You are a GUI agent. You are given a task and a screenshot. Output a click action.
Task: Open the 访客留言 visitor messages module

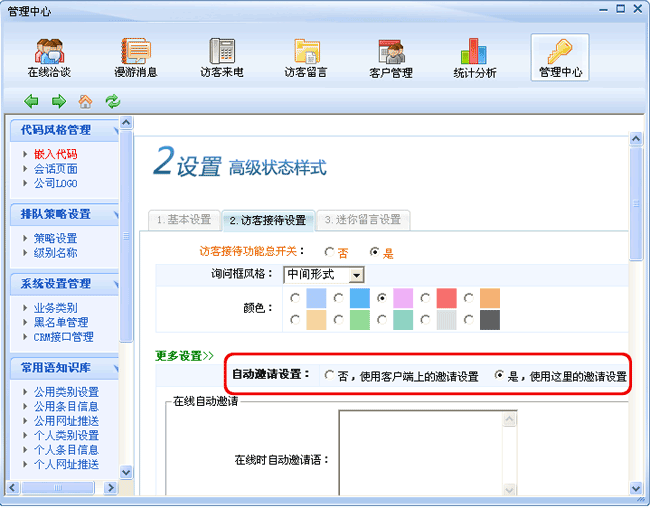point(306,58)
